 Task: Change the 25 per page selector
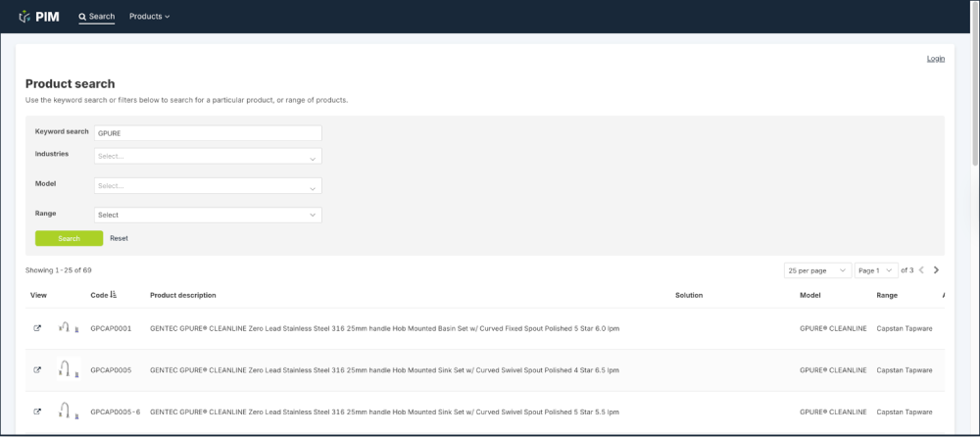(x=817, y=270)
